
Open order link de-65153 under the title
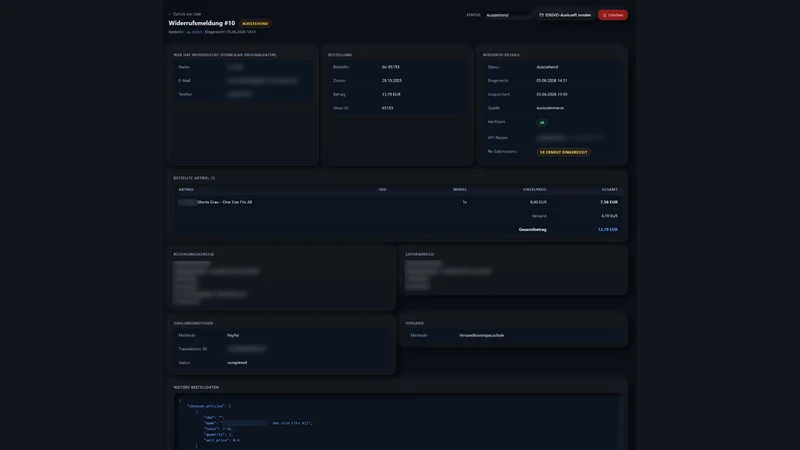(194, 32)
